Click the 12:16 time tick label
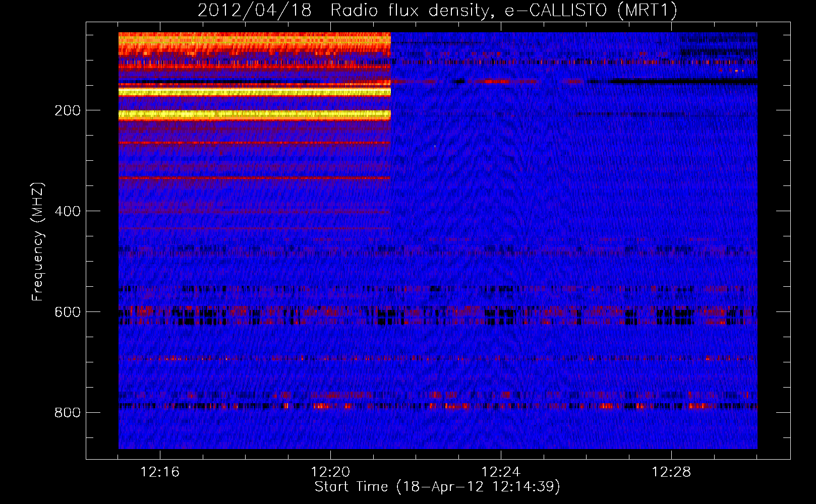Screen dimensions: 816x504 pyautogui.click(x=160, y=472)
